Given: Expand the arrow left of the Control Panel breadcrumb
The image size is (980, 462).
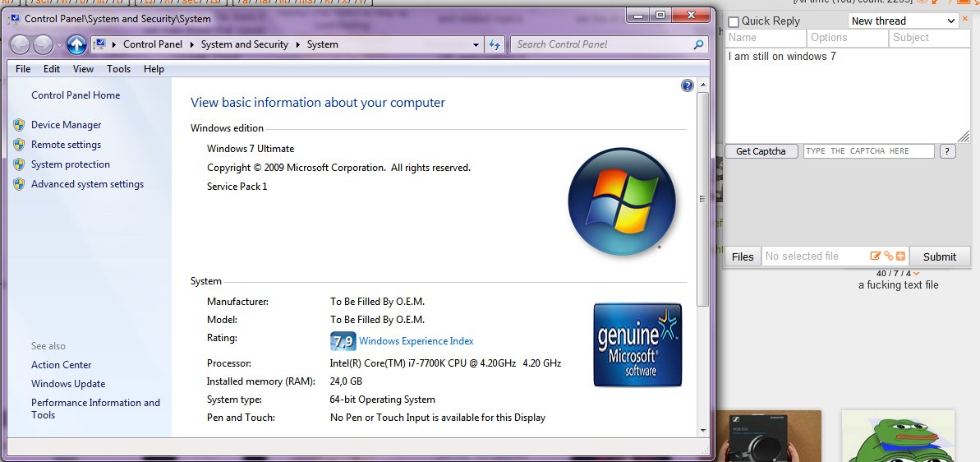Looking at the screenshot, I should tap(114, 45).
